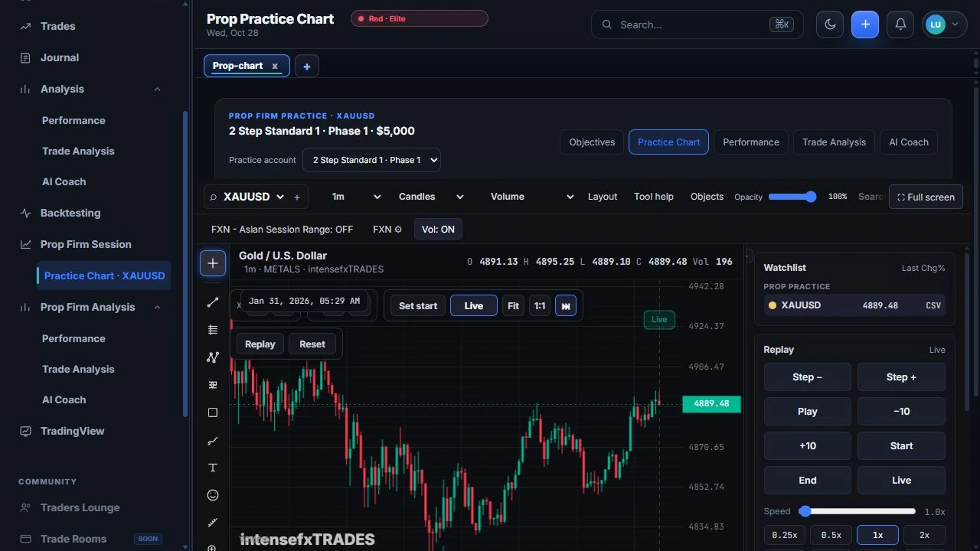Image resolution: width=980 pixels, height=551 pixels.
Task: Open the Candles chart type dropdown
Action: (x=430, y=197)
